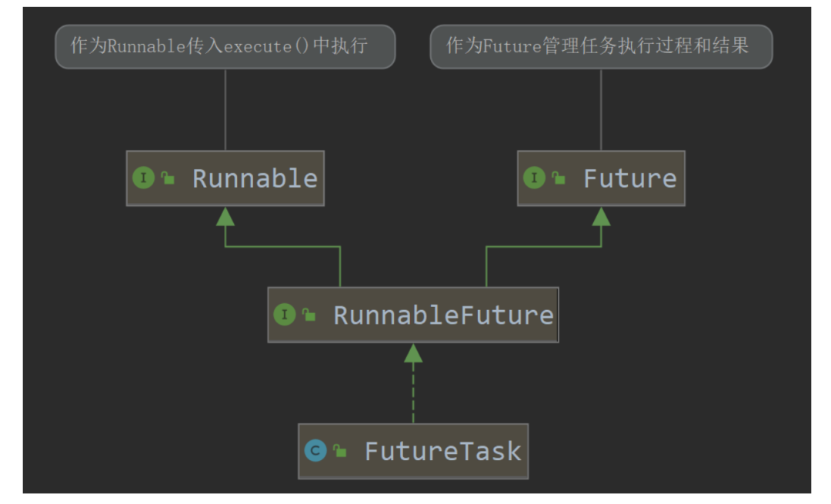Click the note about Runnable passed to execute()

[225, 46]
